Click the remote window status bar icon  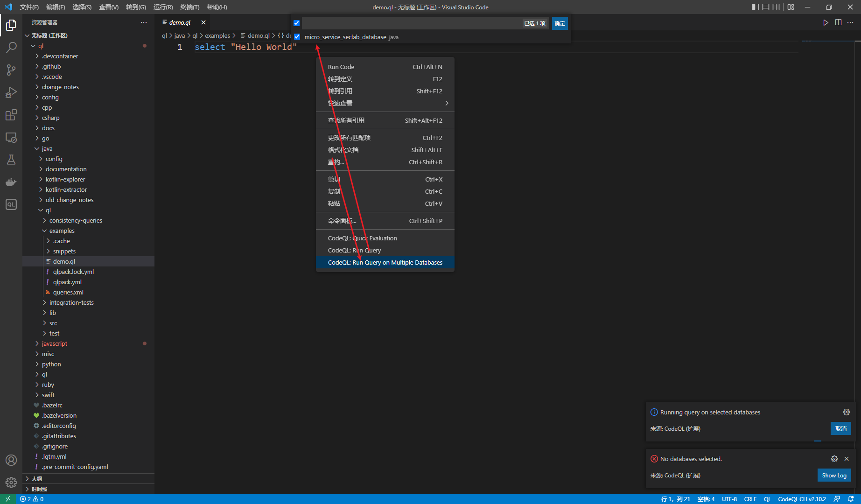[x=8, y=499]
